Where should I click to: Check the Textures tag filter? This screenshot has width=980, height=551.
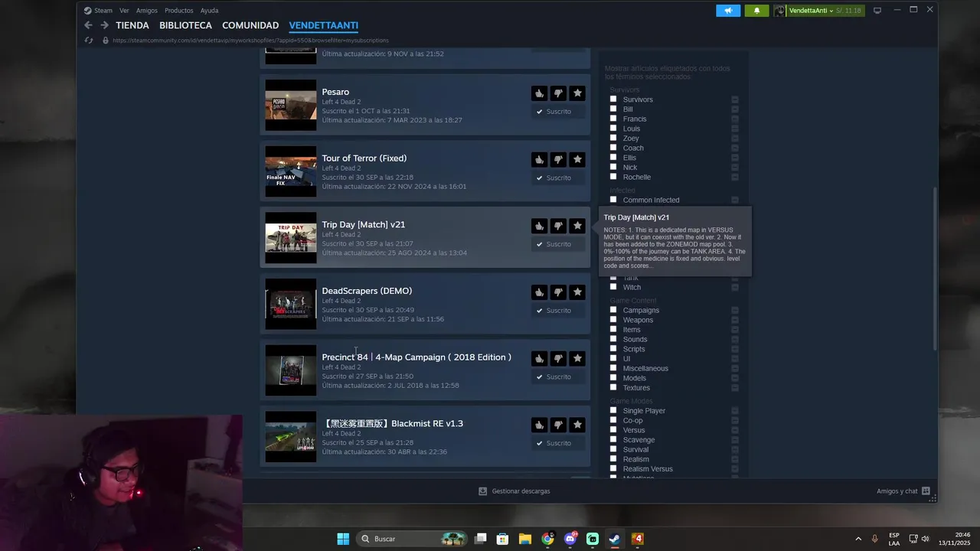(613, 387)
